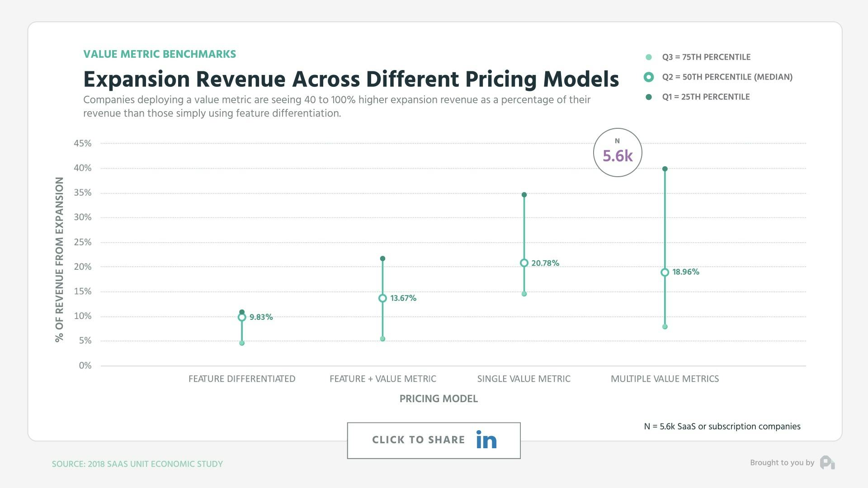Click the N 5.6k sample size badge

point(617,152)
